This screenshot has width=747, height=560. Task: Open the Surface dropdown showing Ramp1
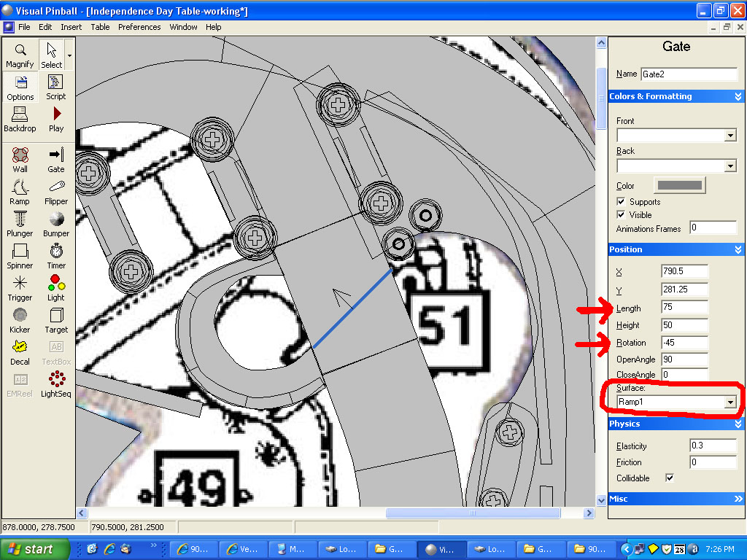(x=729, y=402)
